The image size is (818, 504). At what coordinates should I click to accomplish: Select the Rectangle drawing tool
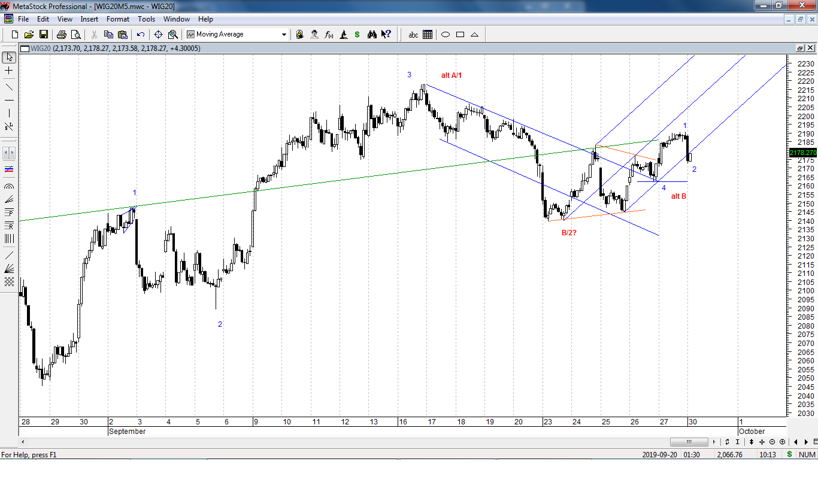[x=460, y=35]
